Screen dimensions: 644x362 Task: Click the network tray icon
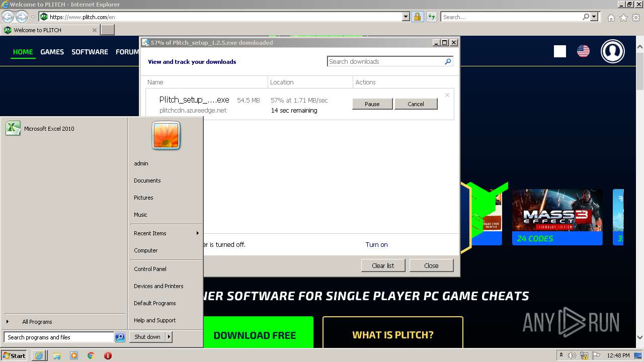point(584,355)
